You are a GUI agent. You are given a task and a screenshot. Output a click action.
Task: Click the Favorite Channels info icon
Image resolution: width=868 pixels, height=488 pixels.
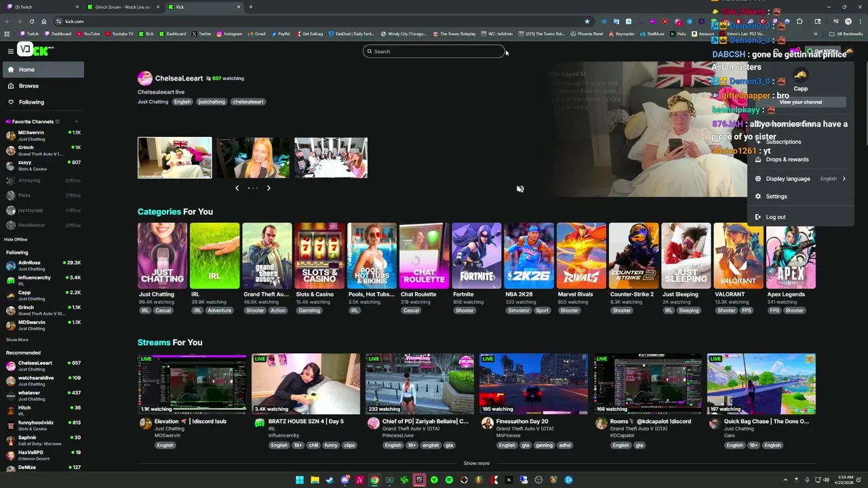click(x=58, y=121)
